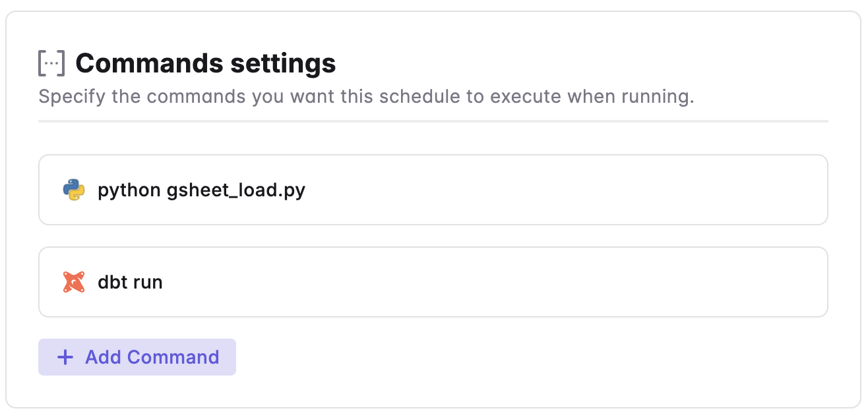
Task: Click the "gsheet_load.py" filename text
Action: pos(235,190)
